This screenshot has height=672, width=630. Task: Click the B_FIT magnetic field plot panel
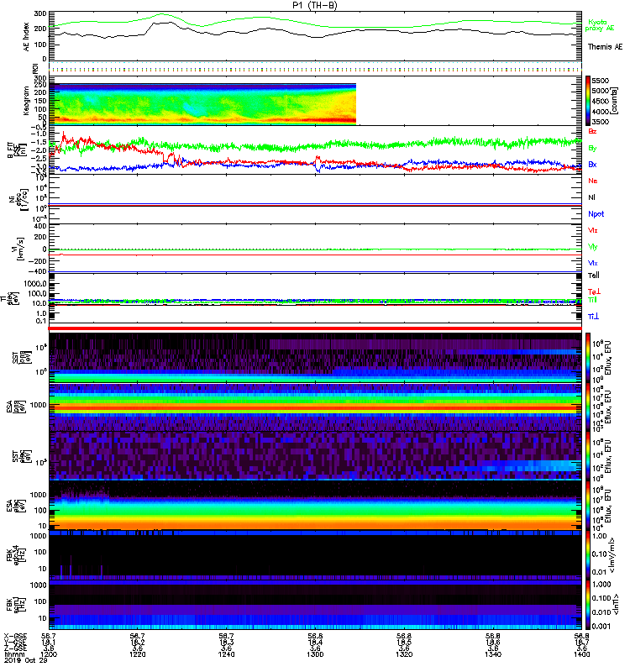(x=316, y=150)
